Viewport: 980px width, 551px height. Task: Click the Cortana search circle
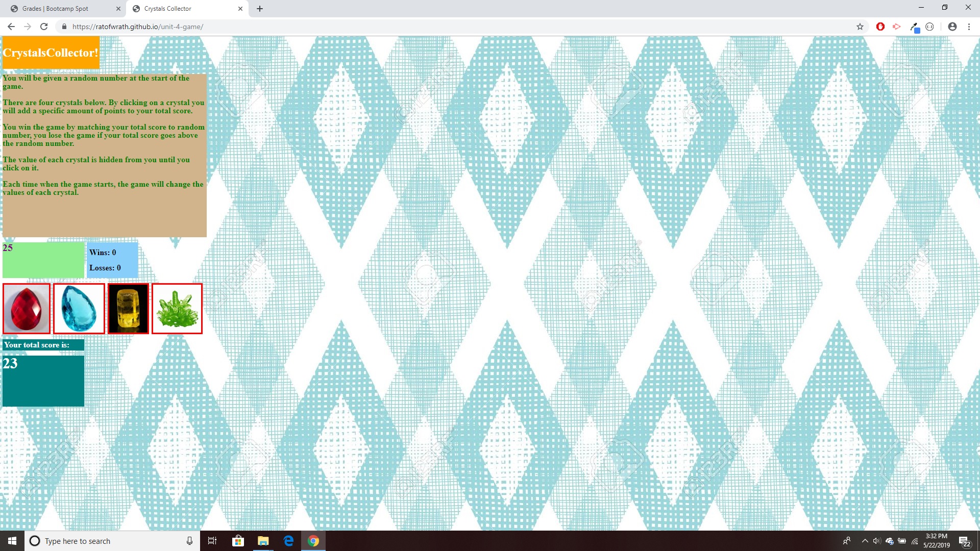point(35,541)
